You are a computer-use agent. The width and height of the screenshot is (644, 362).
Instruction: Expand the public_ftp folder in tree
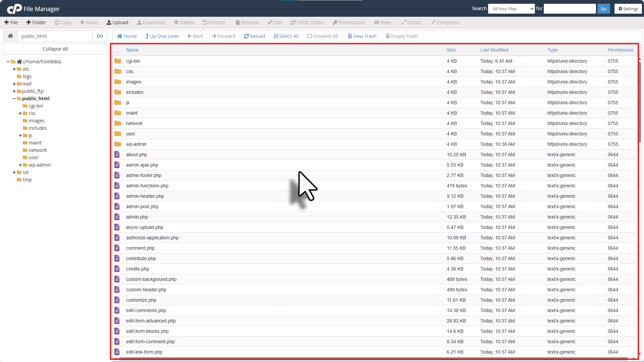pos(14,91)
